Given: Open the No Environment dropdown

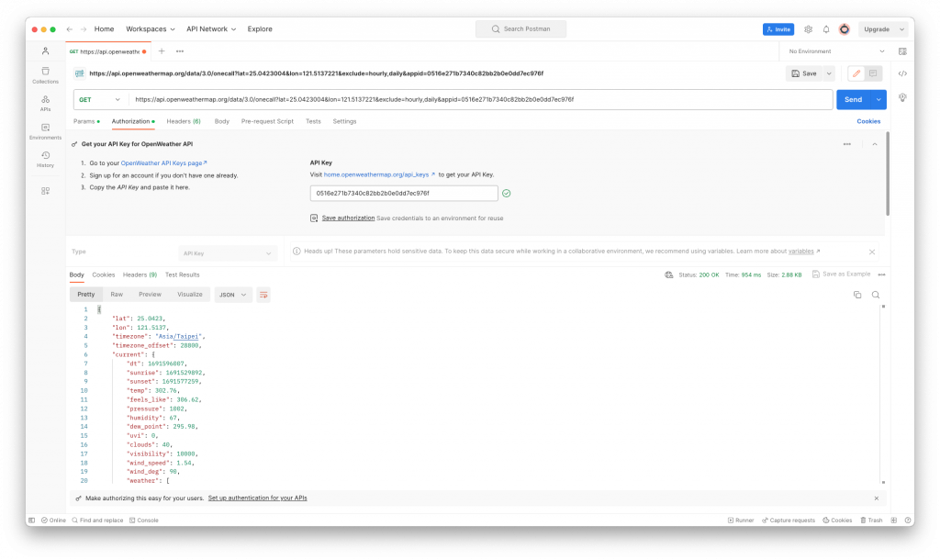Looking at the screenshot, I should click(835, 51).
